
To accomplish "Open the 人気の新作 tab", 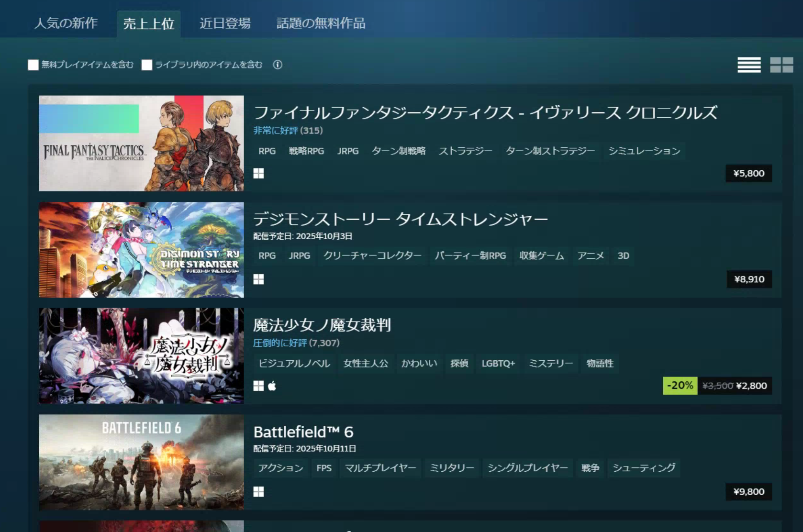I will click(66, 23).
